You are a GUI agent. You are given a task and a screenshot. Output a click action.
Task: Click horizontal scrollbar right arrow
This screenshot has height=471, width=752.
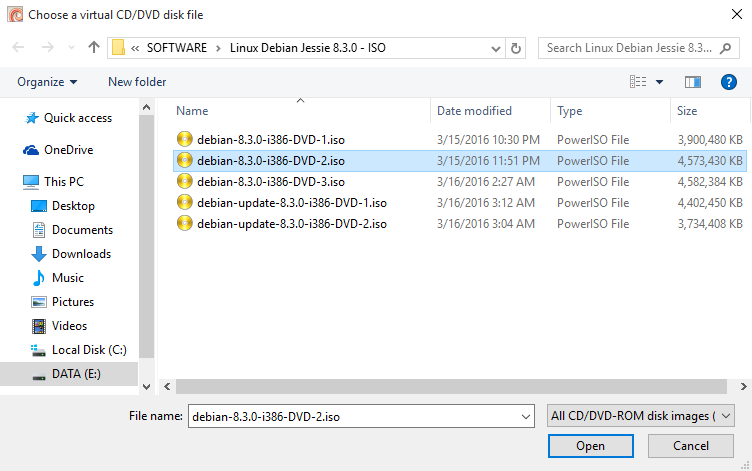coord(743,387)
